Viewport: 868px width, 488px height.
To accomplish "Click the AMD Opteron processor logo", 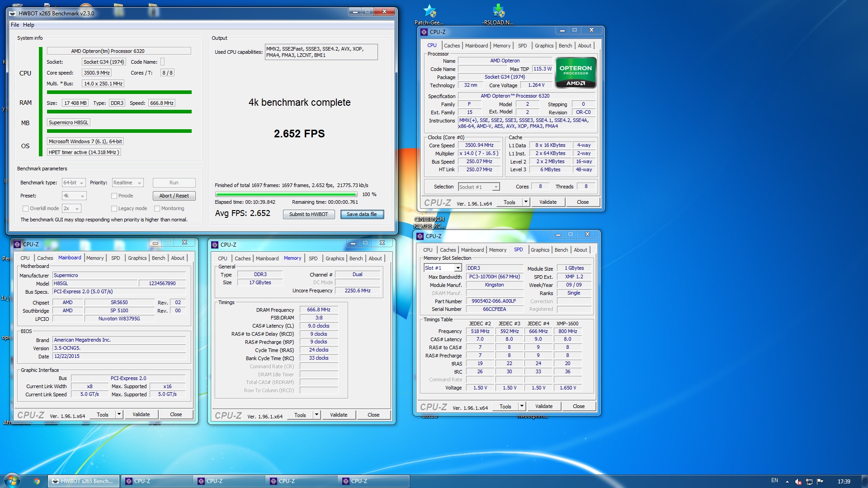I will 576,73.
